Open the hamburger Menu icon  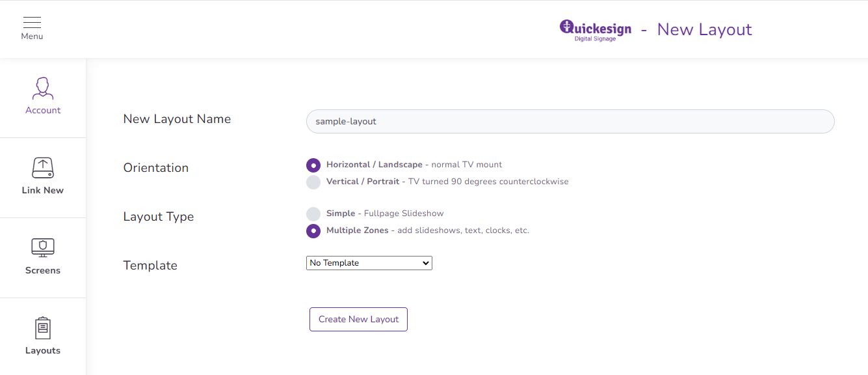[32, 22]
